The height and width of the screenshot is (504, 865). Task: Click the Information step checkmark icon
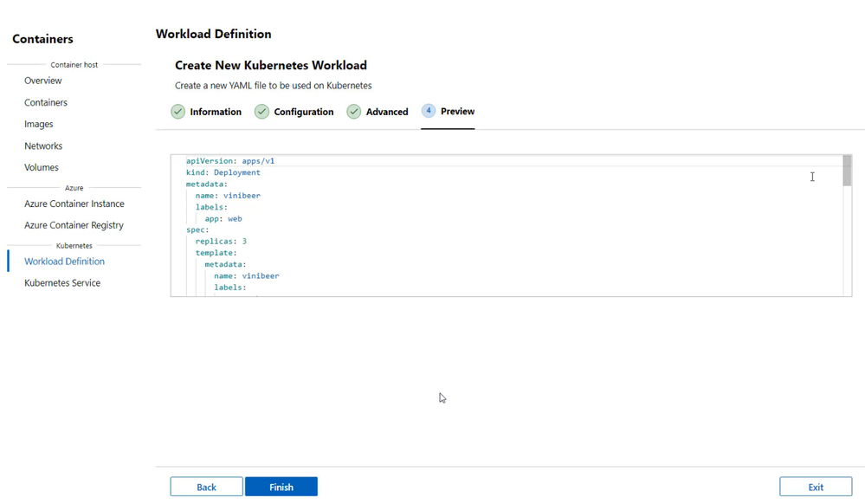click(x=178, y=112)
